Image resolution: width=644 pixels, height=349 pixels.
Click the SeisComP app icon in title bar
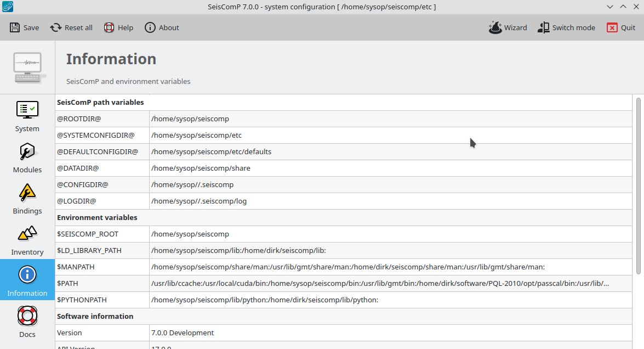click(x=8, y=7)
